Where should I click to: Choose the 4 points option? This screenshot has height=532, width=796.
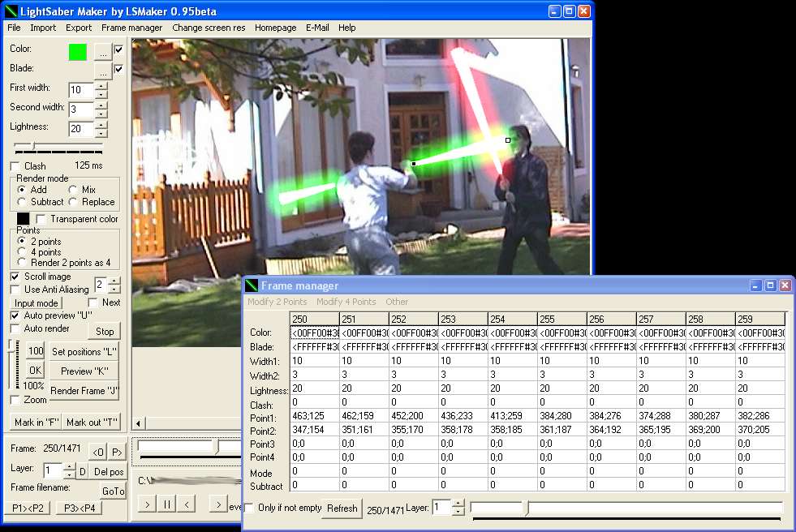(x=21, y=251)
